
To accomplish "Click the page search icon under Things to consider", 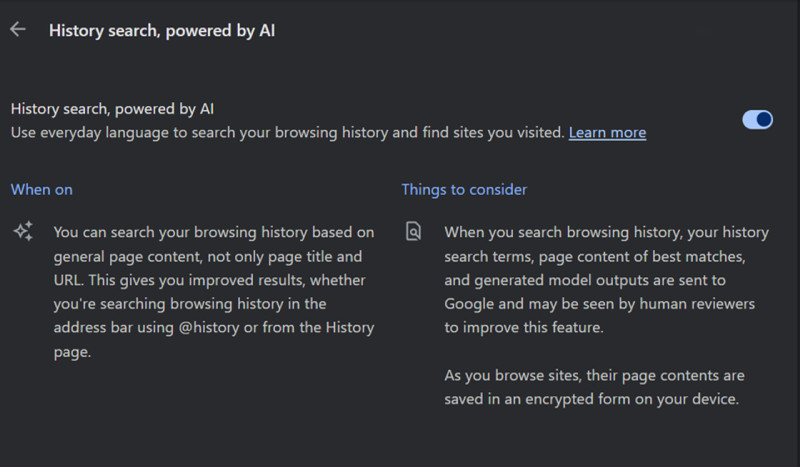I will (414, 232).
